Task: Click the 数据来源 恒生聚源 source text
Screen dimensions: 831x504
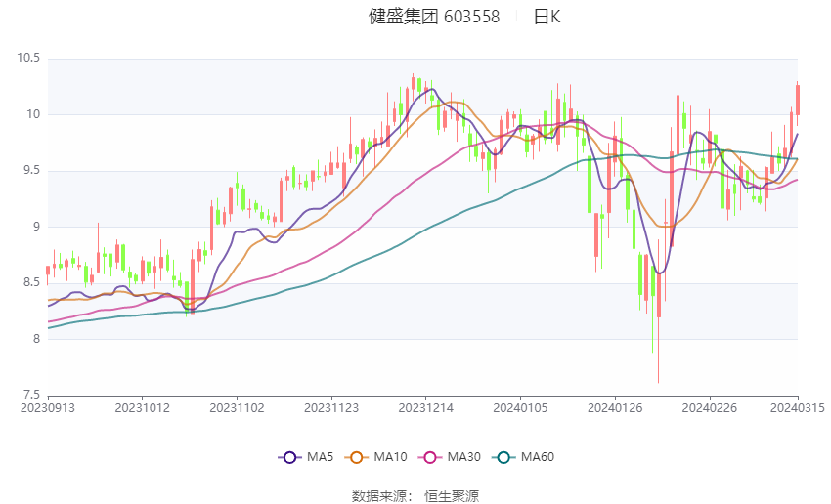Action: coord(415,496)
